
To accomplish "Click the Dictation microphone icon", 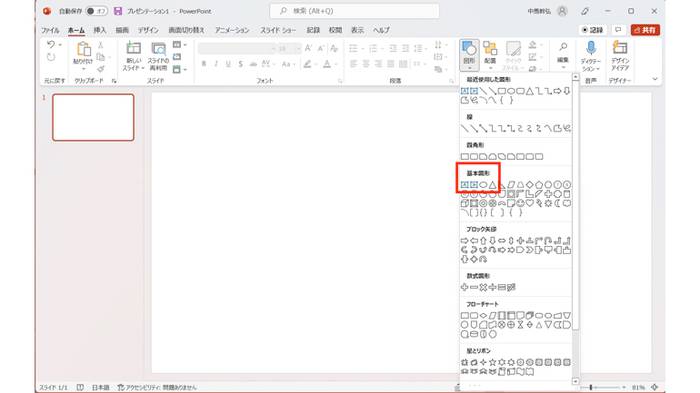I will (x=591, y=48).
